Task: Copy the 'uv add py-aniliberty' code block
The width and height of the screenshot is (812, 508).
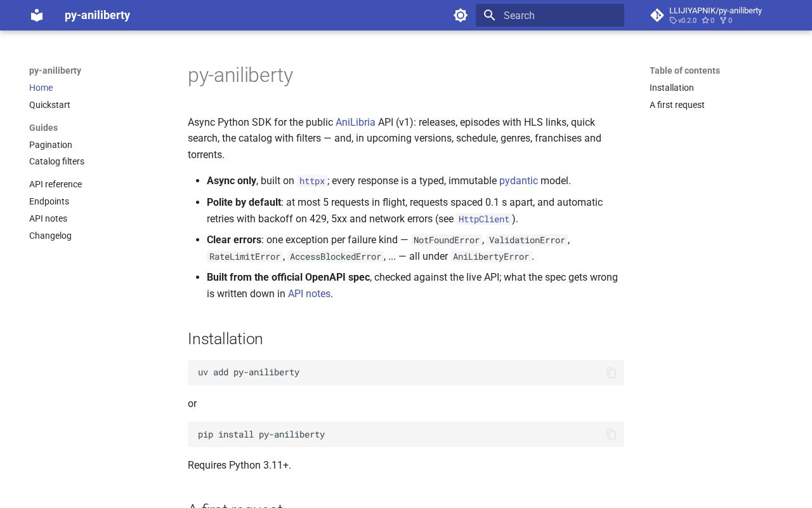Action: (x=611, y=373)
